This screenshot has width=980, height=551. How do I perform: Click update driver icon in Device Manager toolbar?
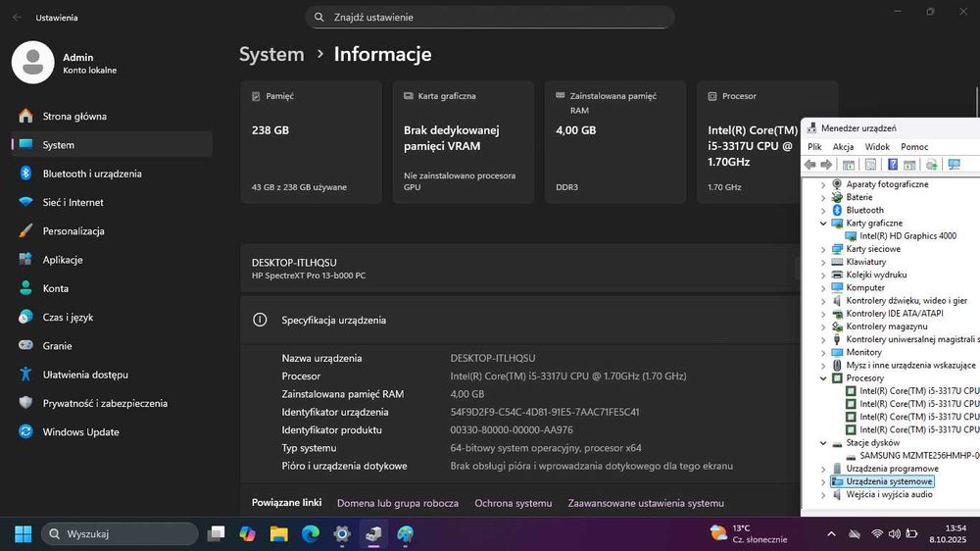tap(931, 165)
